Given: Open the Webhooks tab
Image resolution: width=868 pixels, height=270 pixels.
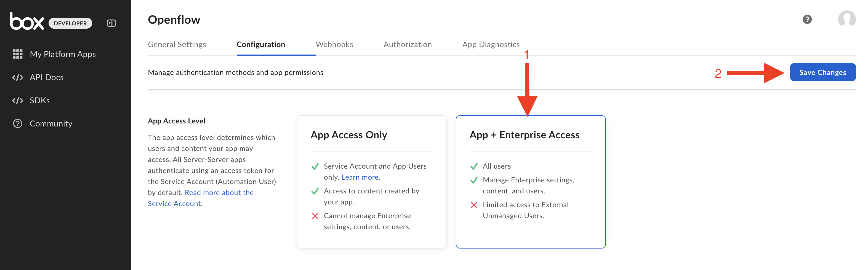Looking at the screenshot, I should (x=334, y=44).
